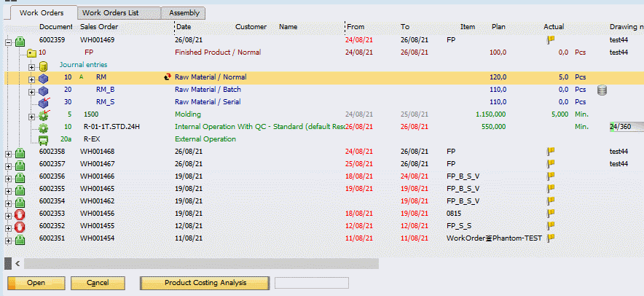The width and height of the screenshot is (644, 296).
Task: Expand work order 6002356 row
Action: click(x=8, y=176)
